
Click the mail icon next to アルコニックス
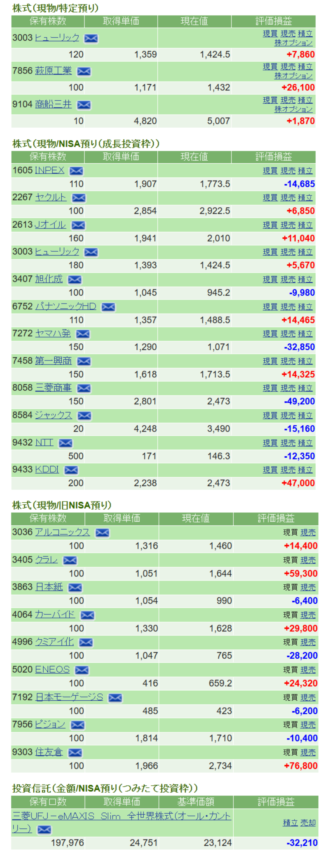coord(102,533)
